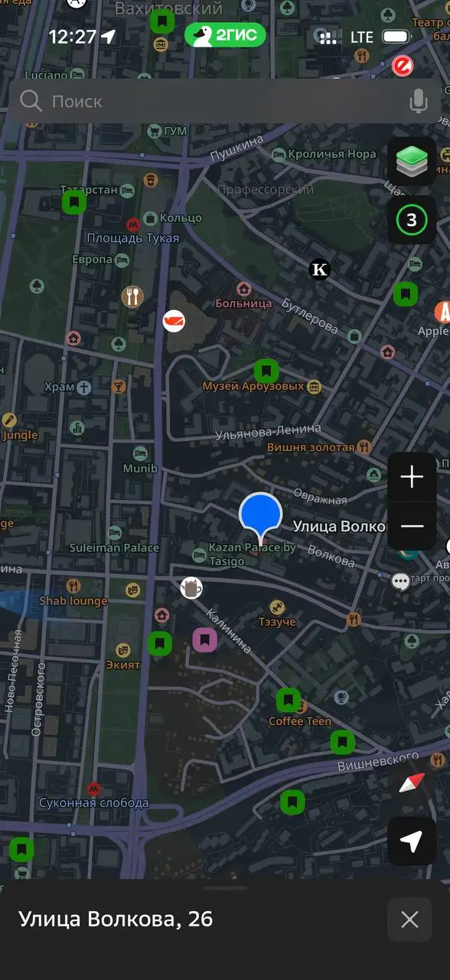Tap the 2ГИС green pill in status bar

coord(225,35)
